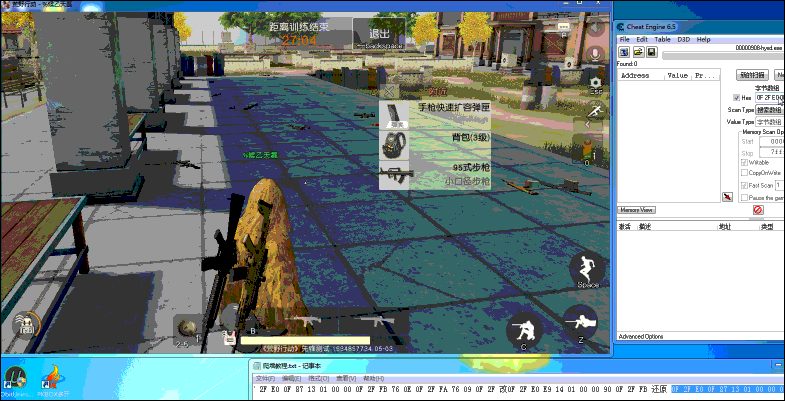This screenshot has width=785, height=401.
Task: Select the grenade slot icon
Action: (x=189, y=329)
